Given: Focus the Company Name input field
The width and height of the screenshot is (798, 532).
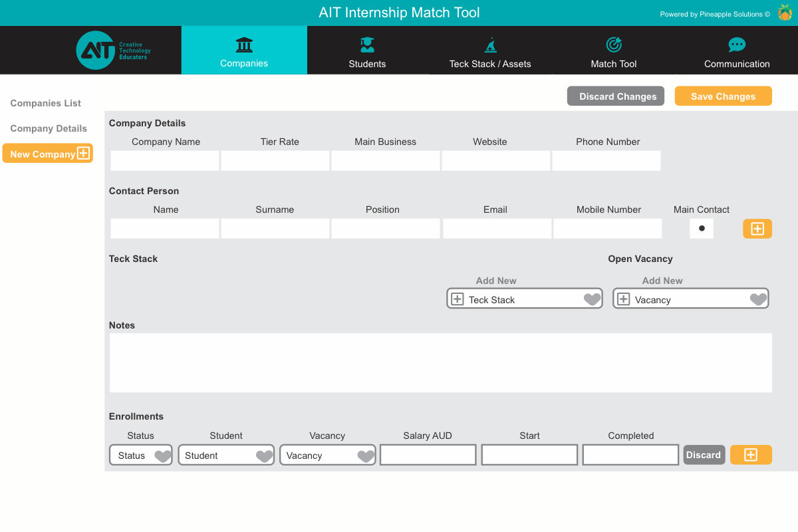Looking at the screenshot, I should (x=165, y=161).
